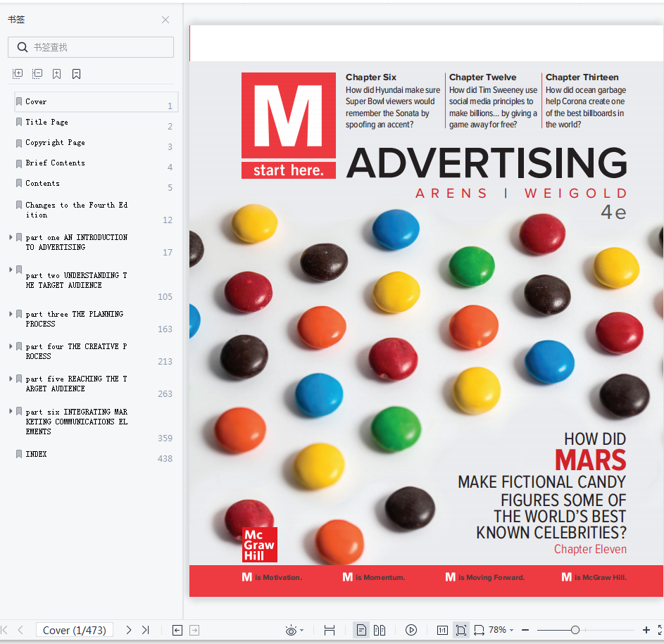The width and height of the screenshot is (664, 644).
Task: Close the bookmarks panel
Action: (165, 20)
